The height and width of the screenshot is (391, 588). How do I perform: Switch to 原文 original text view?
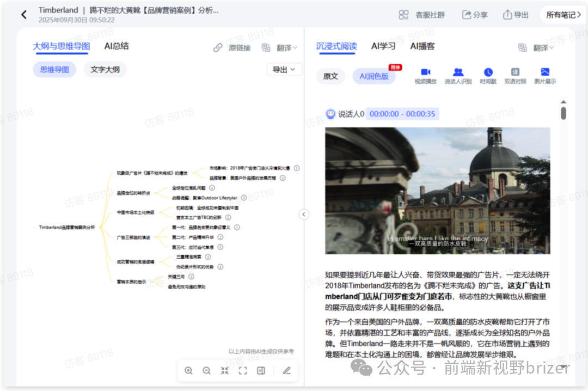click(330, 76)
